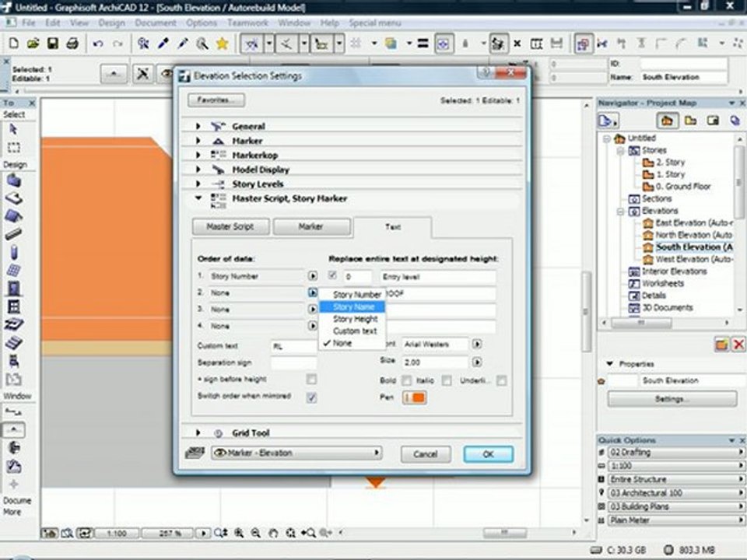Click the Open folder icon in toolbar

tap(33, 44)
